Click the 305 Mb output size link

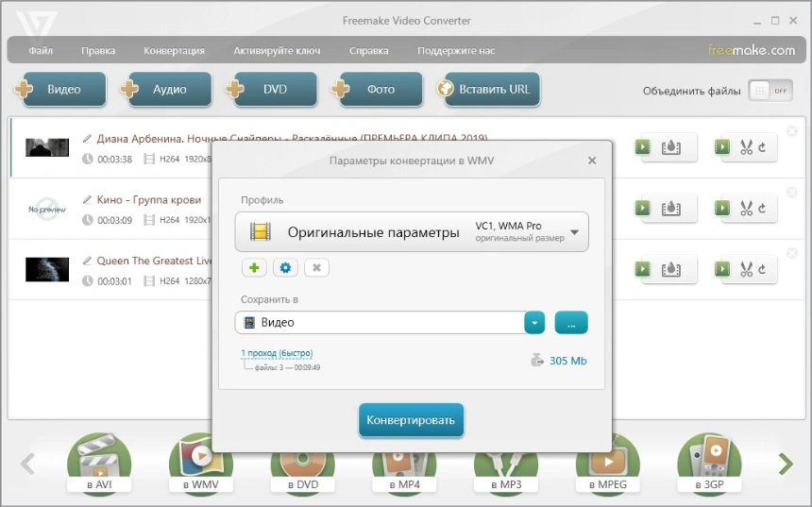point(568,361)
